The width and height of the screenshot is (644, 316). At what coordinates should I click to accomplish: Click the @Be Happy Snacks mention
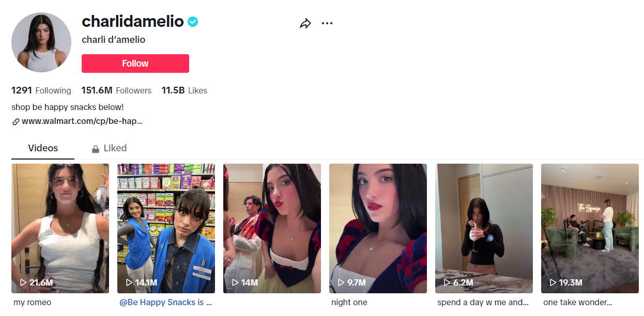[x=158, y=303]
